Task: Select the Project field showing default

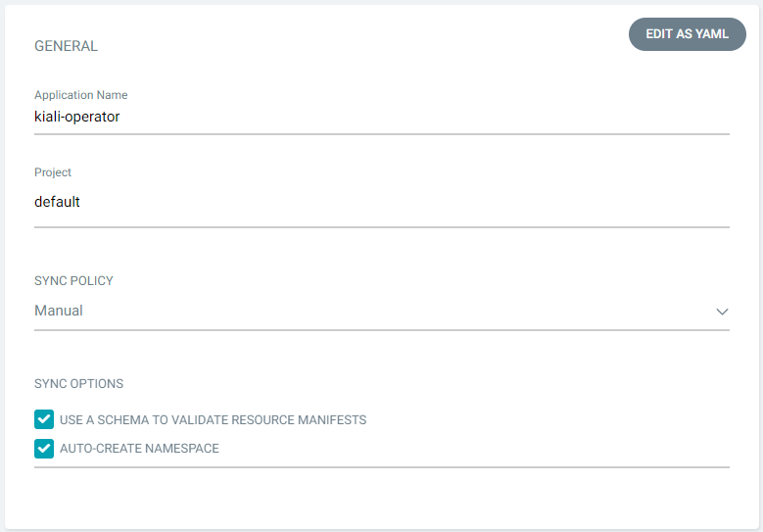Action: click(382, 202)
